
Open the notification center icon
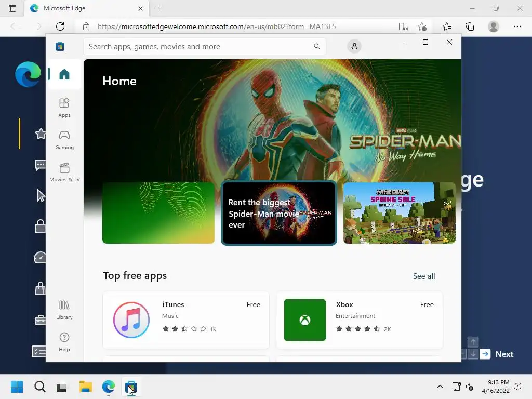tap(518, 387)
